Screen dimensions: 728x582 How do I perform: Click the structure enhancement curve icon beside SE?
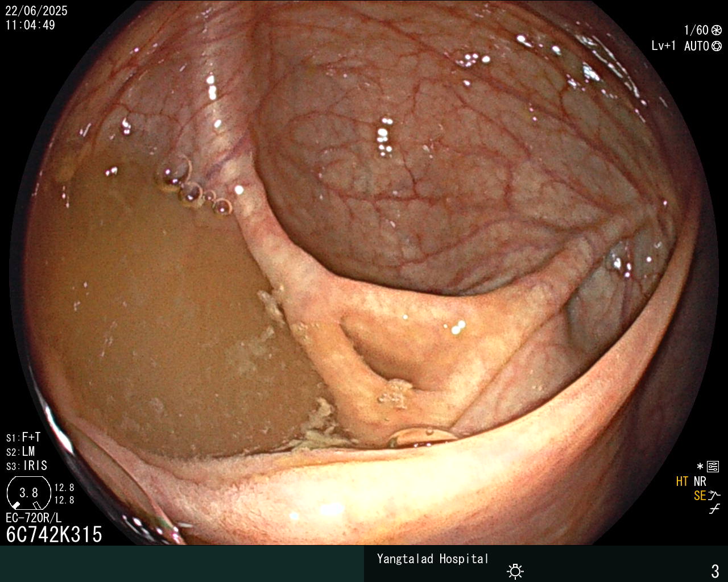(x=714, y=496)
